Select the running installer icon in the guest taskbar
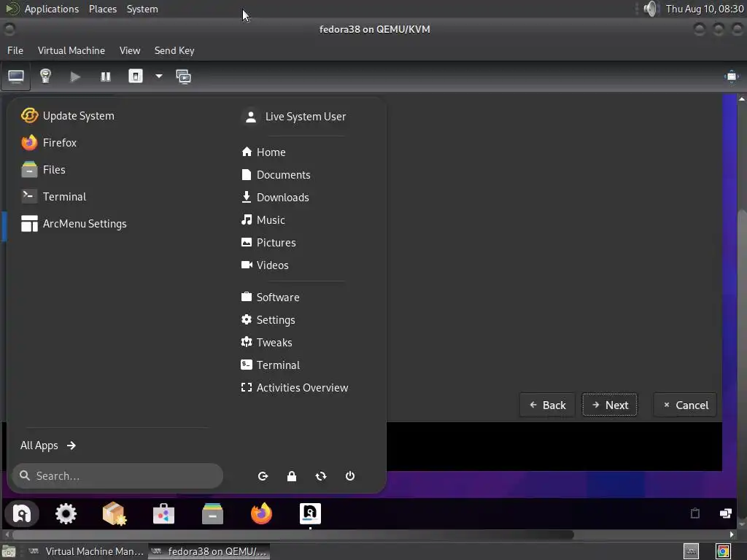The width and height of the screenshot is (747, 560). pyautogui.click(x=310, y=514)
